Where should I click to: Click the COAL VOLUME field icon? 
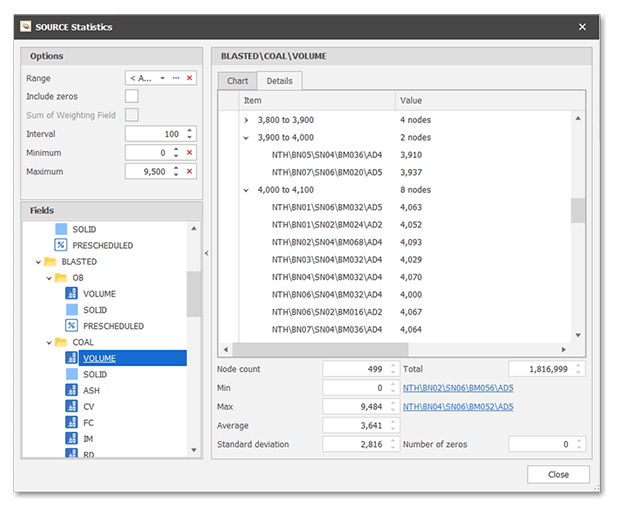(x=72, y=358)
